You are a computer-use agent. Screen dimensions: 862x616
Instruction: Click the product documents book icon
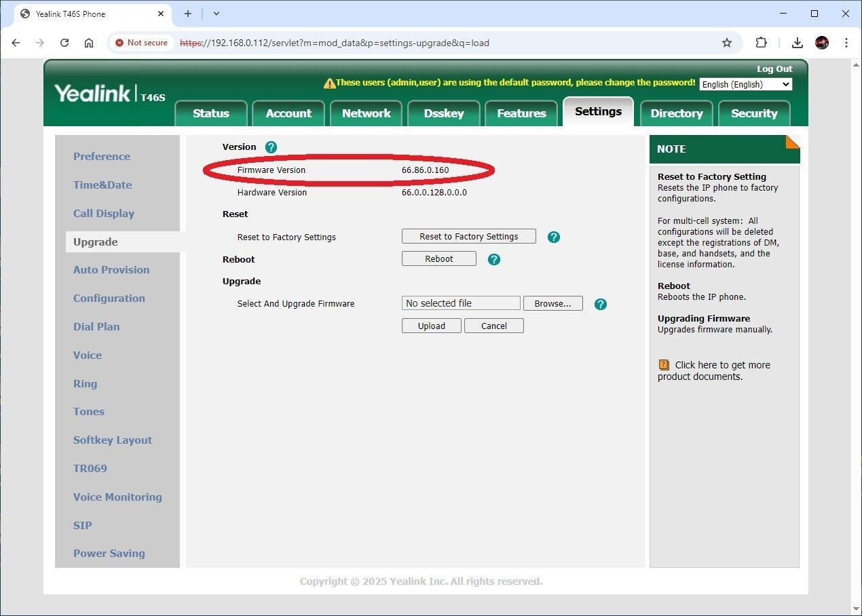664,365
